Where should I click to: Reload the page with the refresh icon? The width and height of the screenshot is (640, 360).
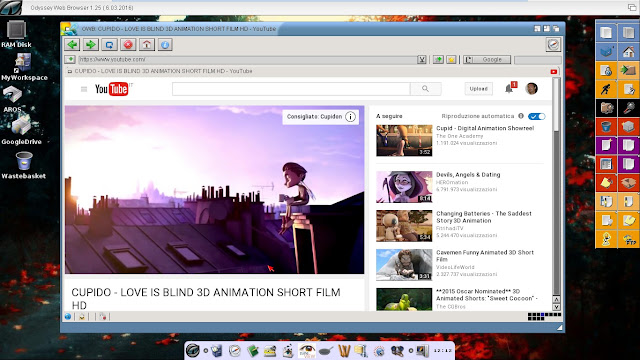[109, 44]
